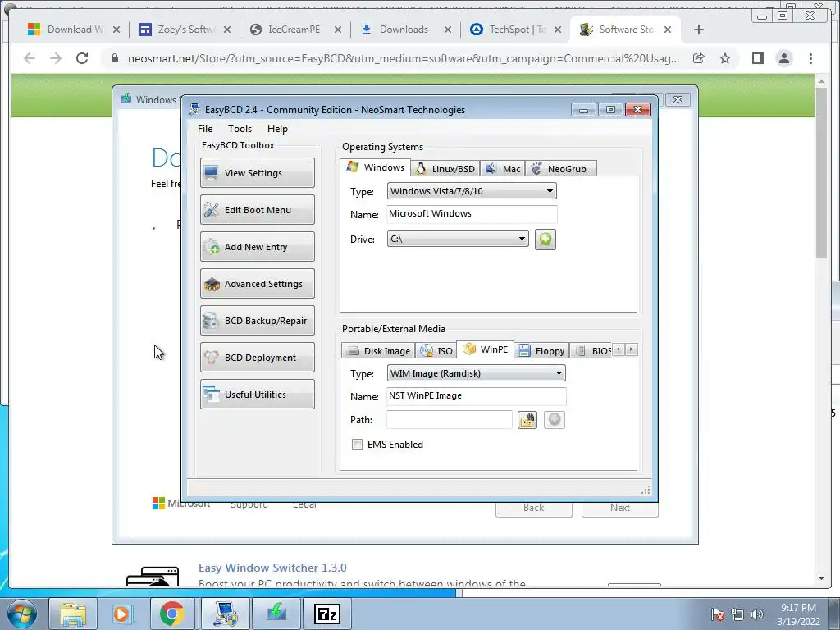Expand the C:\ Drive dropdown
Image resolution: width=840 pixels, height=630 pixels.
coord(458,239)
